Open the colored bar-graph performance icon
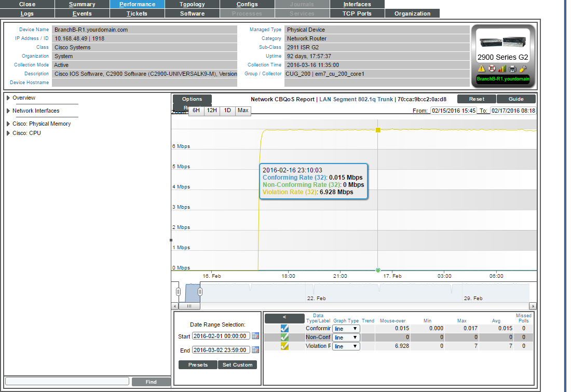 coord(502,69)
